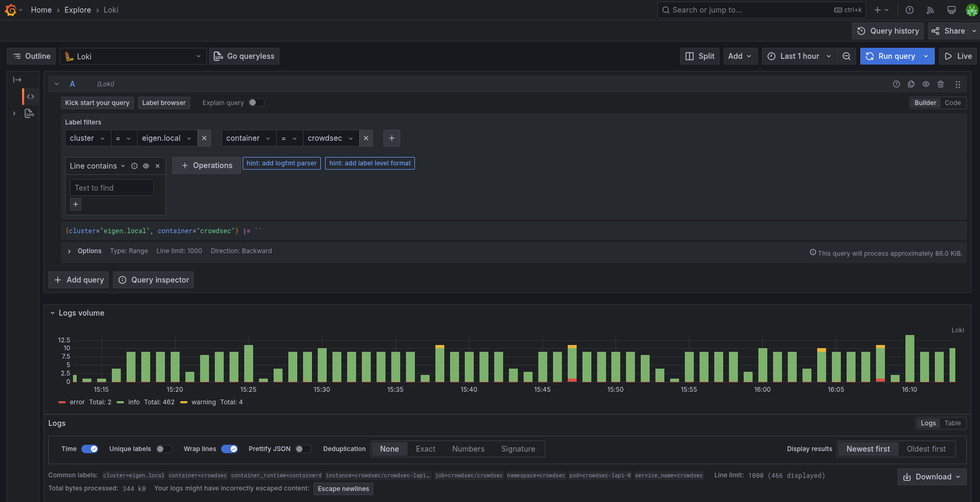
Task: Switch logs view to Table
Action: click(x=953, y=423)
